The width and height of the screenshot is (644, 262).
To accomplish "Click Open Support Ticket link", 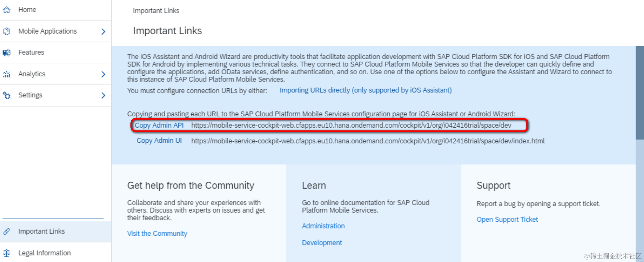I will (507, 219).
